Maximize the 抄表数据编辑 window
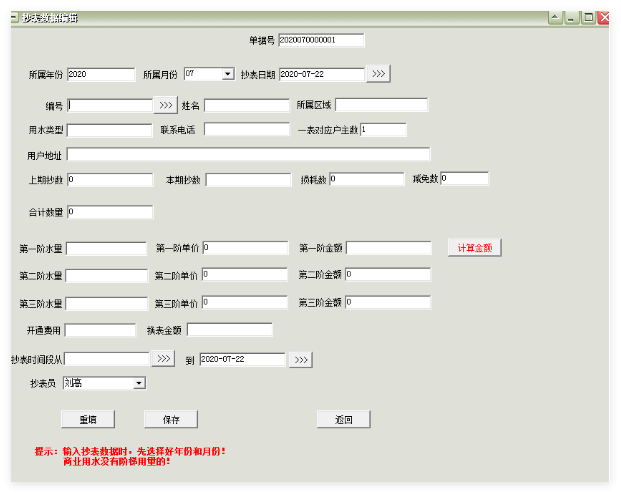The height and width of the screenshot is (493, 621). 588,18
